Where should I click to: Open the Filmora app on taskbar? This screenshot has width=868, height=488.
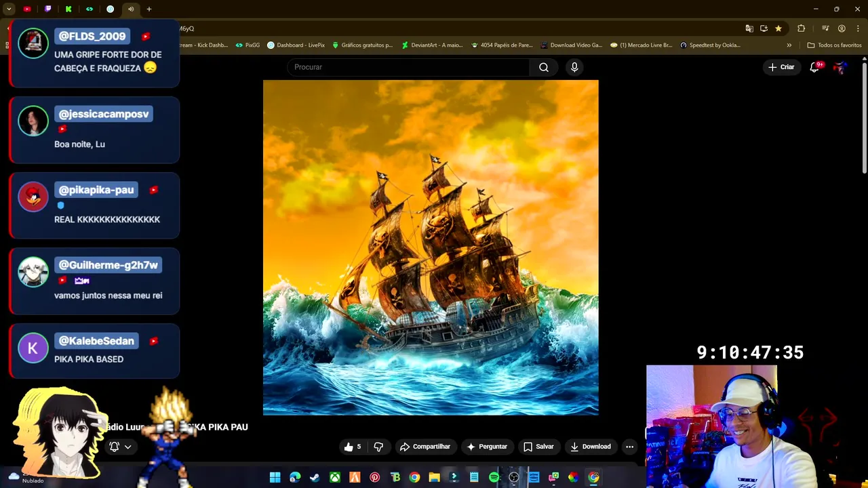454,477
